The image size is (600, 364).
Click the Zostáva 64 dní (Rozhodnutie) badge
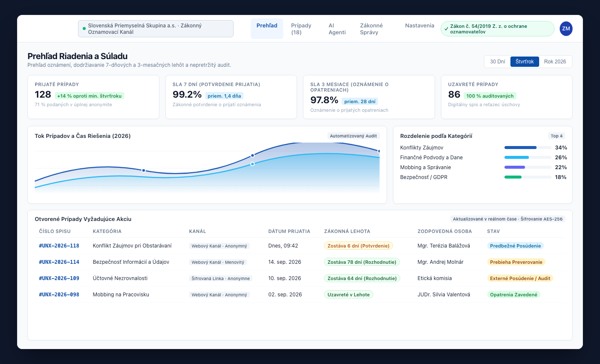pyautogui.click(x=362, y=278)
